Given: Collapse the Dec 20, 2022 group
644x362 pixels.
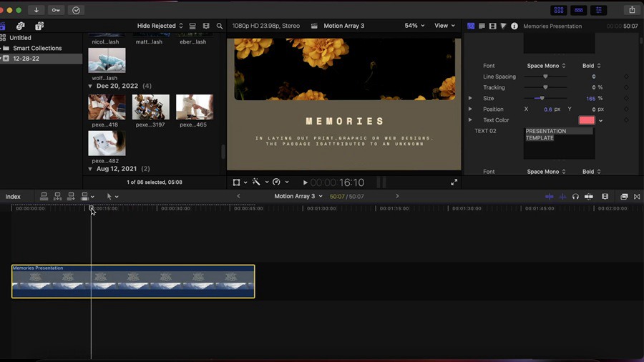Looking at the screenshot, I should pyautogui.click(x=90, y=86).
